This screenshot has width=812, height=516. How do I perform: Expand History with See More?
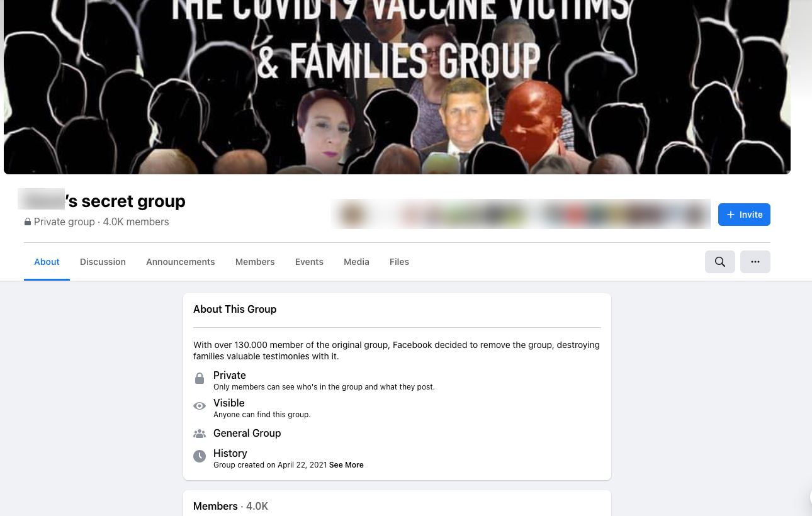click(x=346, y=465)
